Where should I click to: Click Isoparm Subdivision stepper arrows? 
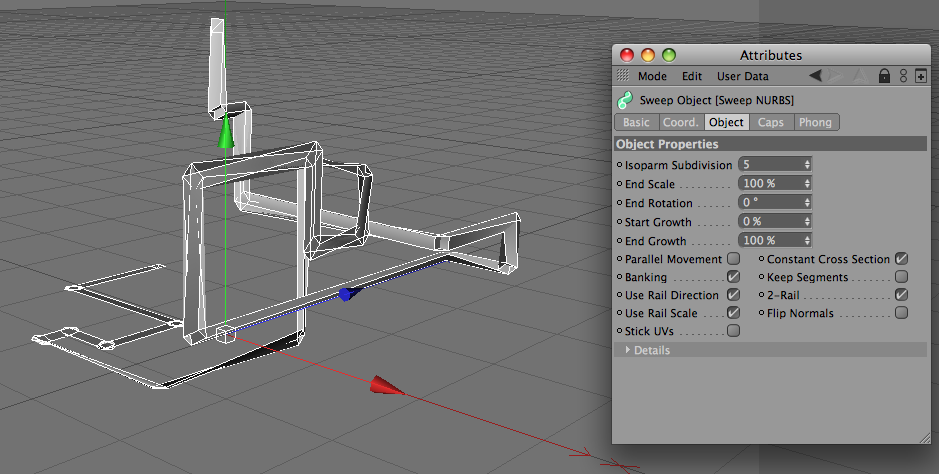(x=807, y=164)
